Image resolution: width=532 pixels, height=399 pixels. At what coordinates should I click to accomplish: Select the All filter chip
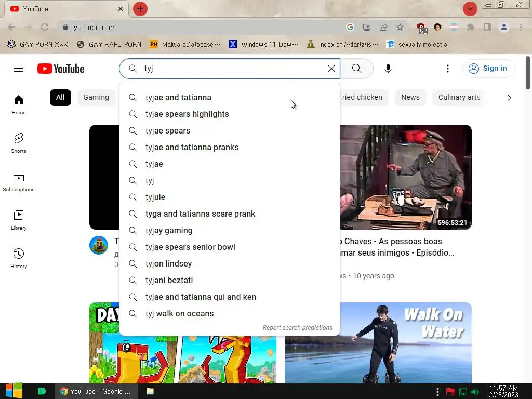[x=60, y=97]
